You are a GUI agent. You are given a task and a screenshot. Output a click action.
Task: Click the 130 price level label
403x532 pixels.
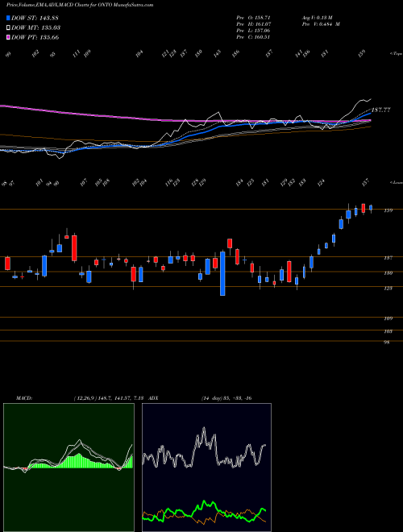[388, 273]
